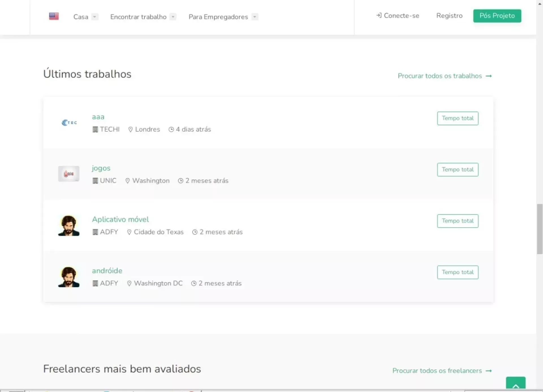The image size is (543, 392).
Task: Open the Aplicativo móvel job link
Action: 120,220
